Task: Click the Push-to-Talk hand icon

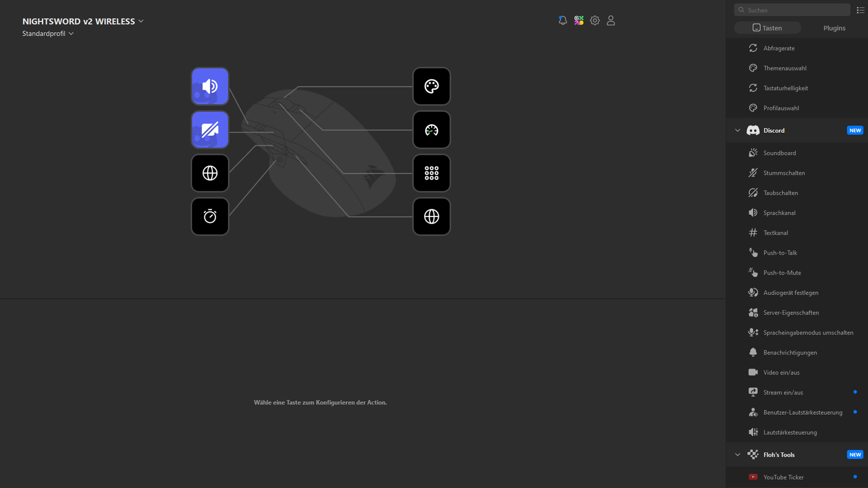Action: [753, 253]
